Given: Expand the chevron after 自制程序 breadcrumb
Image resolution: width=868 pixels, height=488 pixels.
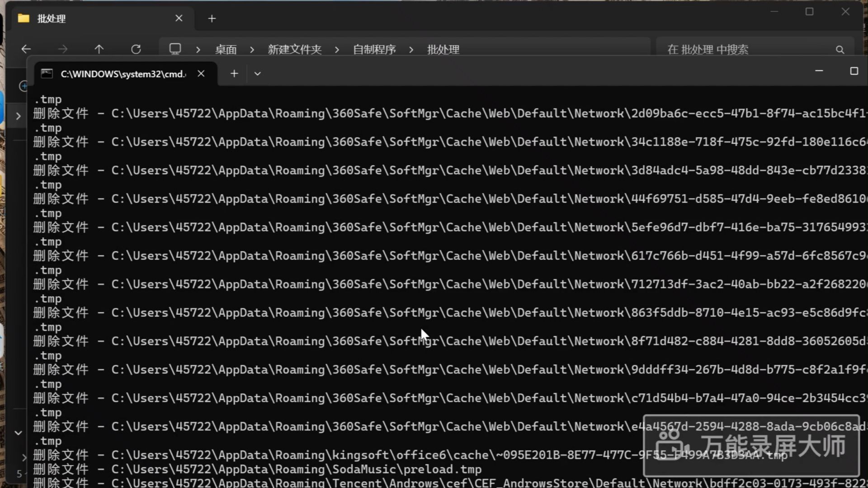Looking at the screenshot, I should (411, 50).
